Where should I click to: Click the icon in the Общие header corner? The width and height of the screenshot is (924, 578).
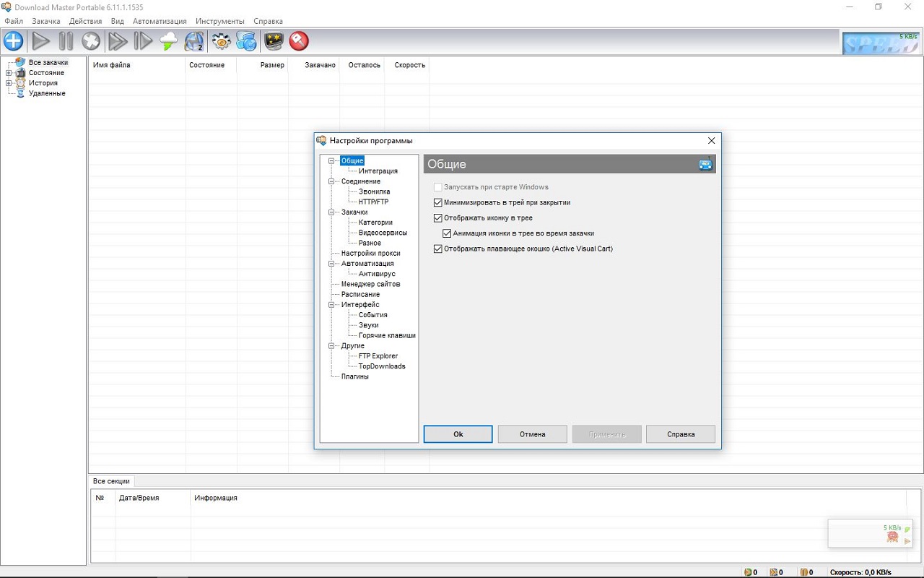pos(705,164)
